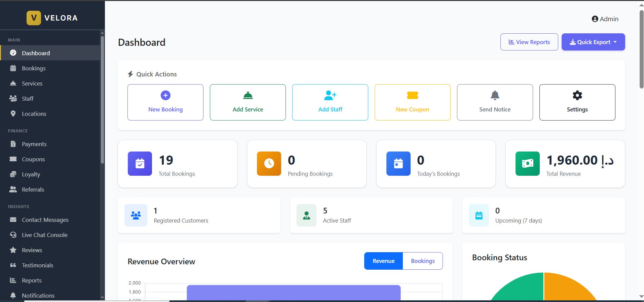The image size is (644, 302).
Task: Click the Settings quick action
Action: tap(577, 102)
